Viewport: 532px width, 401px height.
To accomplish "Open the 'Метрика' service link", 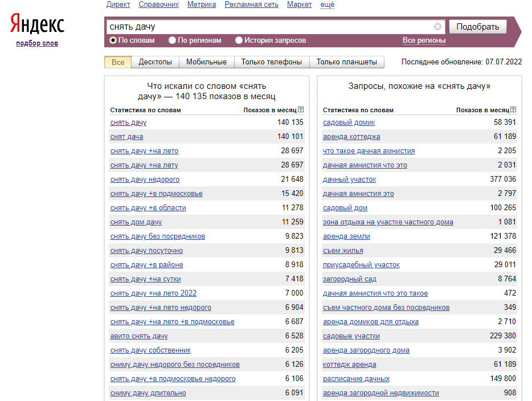I will pos(202,5).
